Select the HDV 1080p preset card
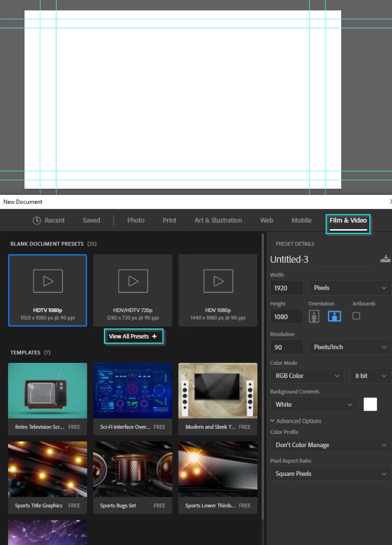This screenshot has width=392, height=545. coord(218,290)
